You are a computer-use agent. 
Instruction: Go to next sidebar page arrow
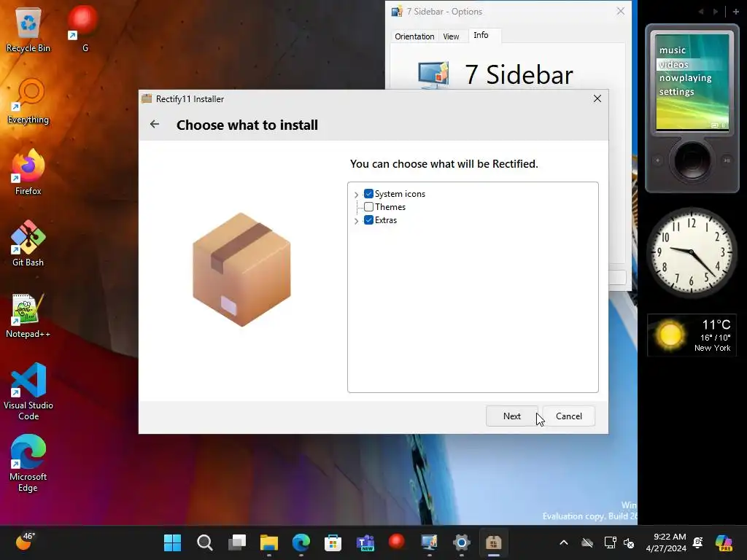pyautogui.click(x=715, y=12)
